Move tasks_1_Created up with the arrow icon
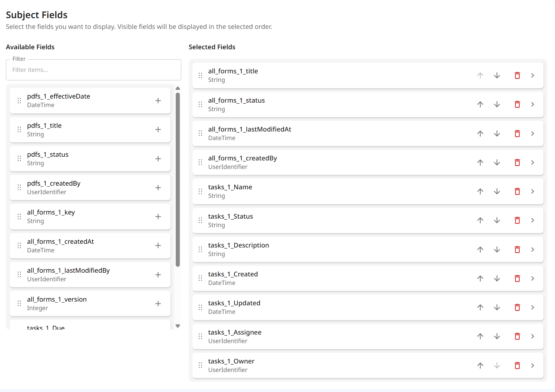Viewport: 555px width, 392px height. 480,278
